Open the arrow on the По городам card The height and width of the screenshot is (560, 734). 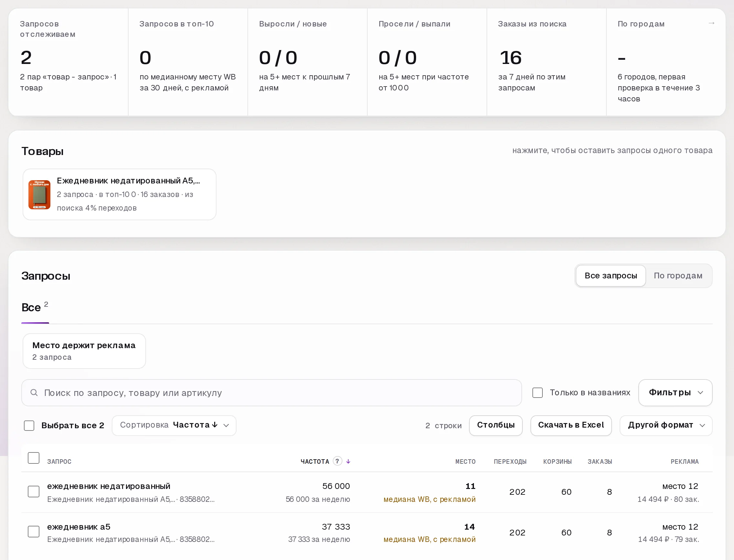(711, 23)
